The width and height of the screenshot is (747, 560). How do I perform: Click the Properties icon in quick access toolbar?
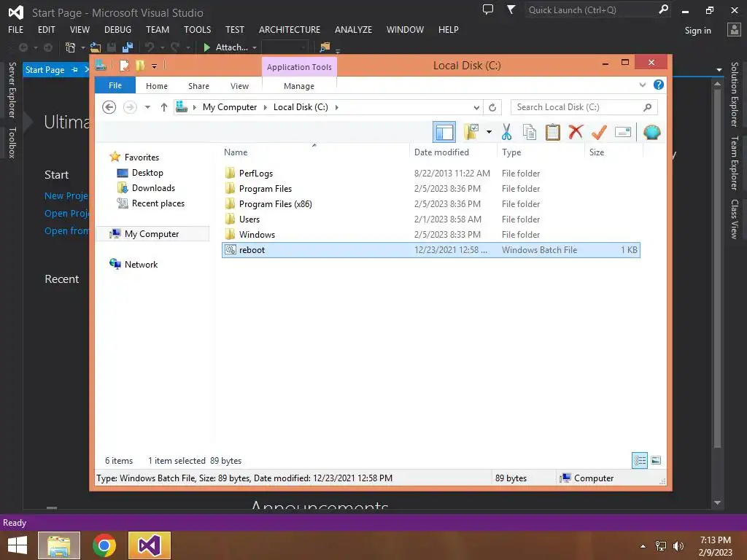(x=124, y=66)
